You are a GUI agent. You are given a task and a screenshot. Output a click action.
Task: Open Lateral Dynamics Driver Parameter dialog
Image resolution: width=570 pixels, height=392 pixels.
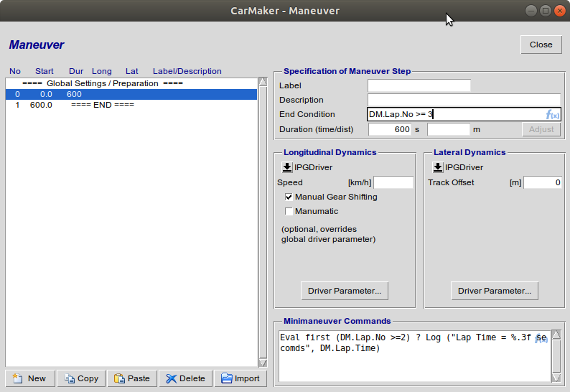click(x=495, y=291)
